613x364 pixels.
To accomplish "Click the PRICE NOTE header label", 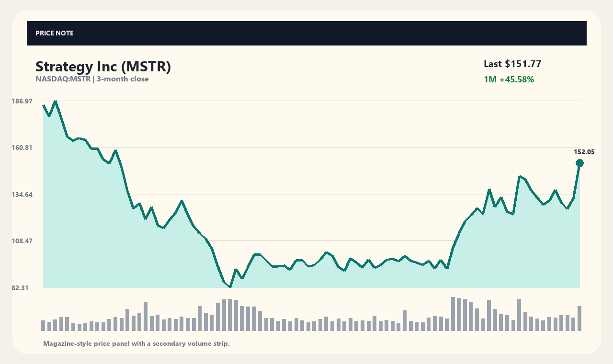I will pyautogui.click(x=55, y=33).
